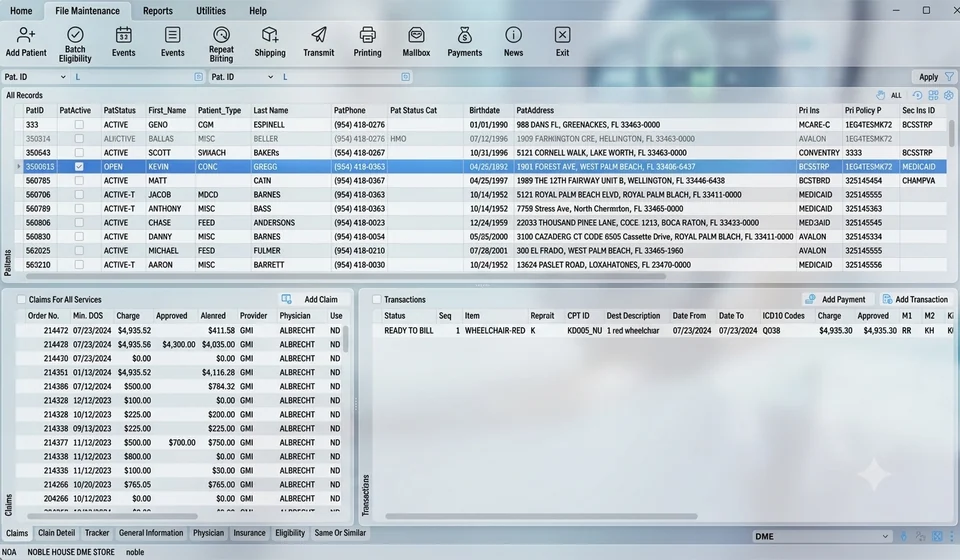Click the Transmit paper-plane icon
Screen dimensions: 960x560
click(318, 35)
